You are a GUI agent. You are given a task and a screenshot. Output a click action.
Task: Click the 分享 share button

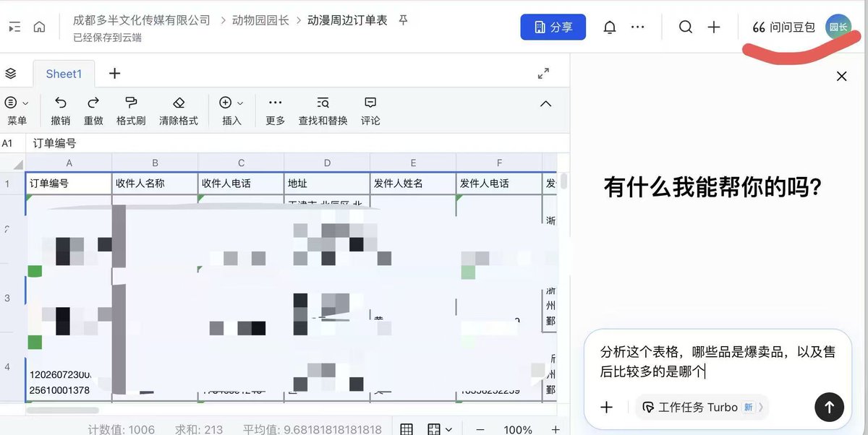pyautogui.click(x=553, y=27)
